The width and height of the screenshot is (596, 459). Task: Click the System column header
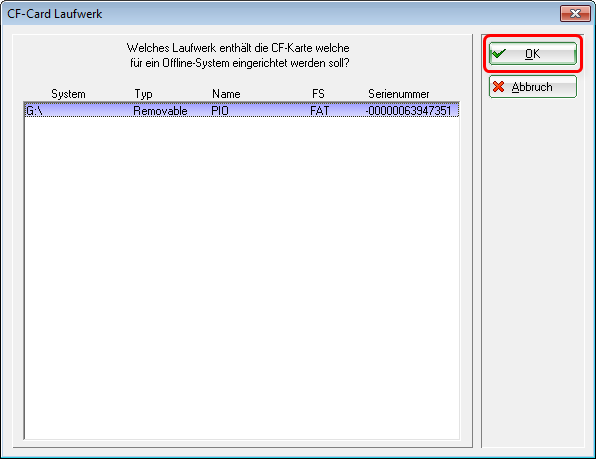[x=68, y=94]
